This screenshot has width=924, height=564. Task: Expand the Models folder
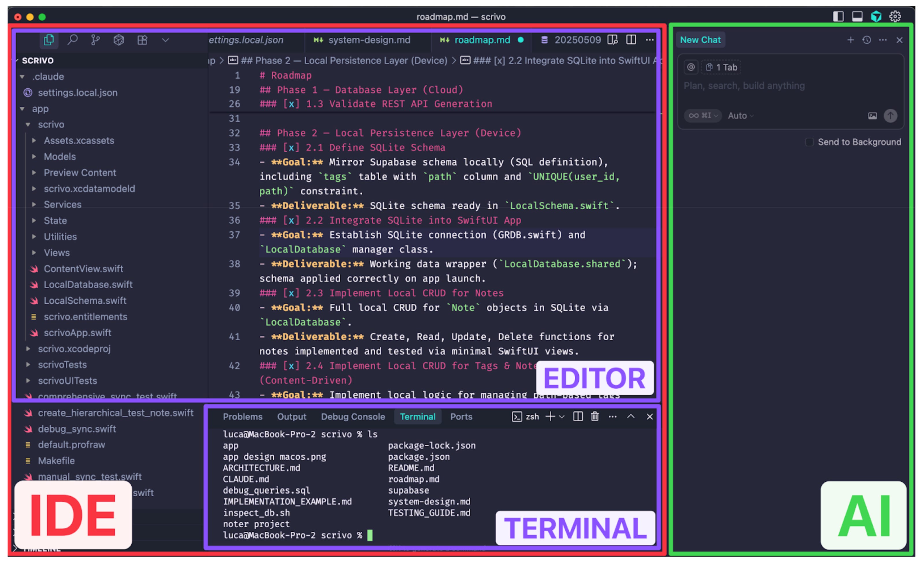click(x=60, y=156)
